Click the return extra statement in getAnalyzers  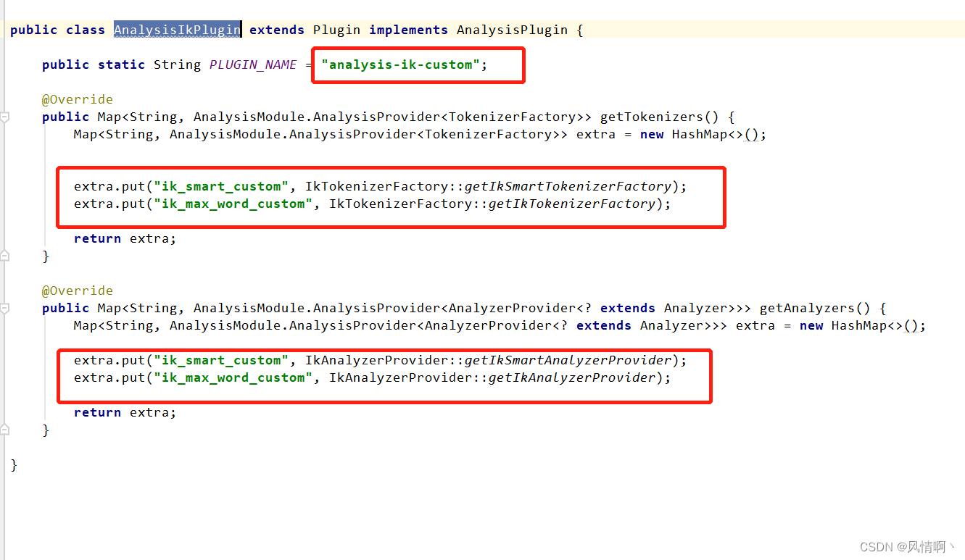click(x=125, y=412)
